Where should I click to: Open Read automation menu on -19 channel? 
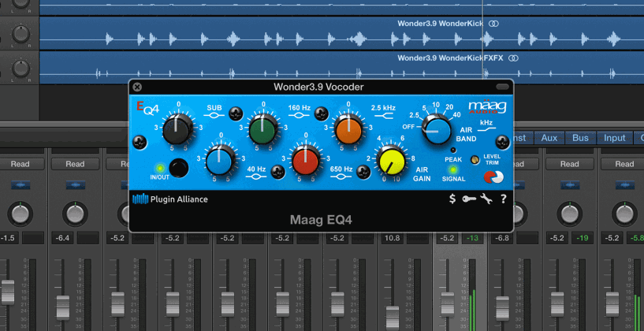pos(570,164)
